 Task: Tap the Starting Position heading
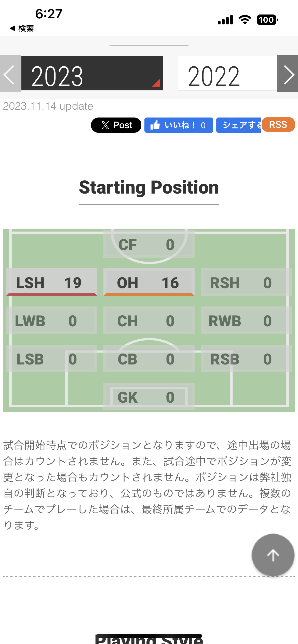click(x=149, y=187)
